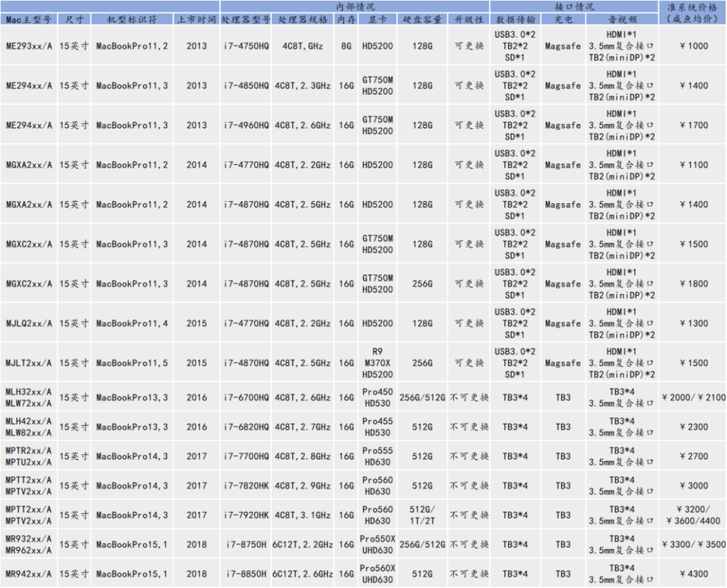
Task: Select the 升级性 column header
Action: click(x=469, y=20)
